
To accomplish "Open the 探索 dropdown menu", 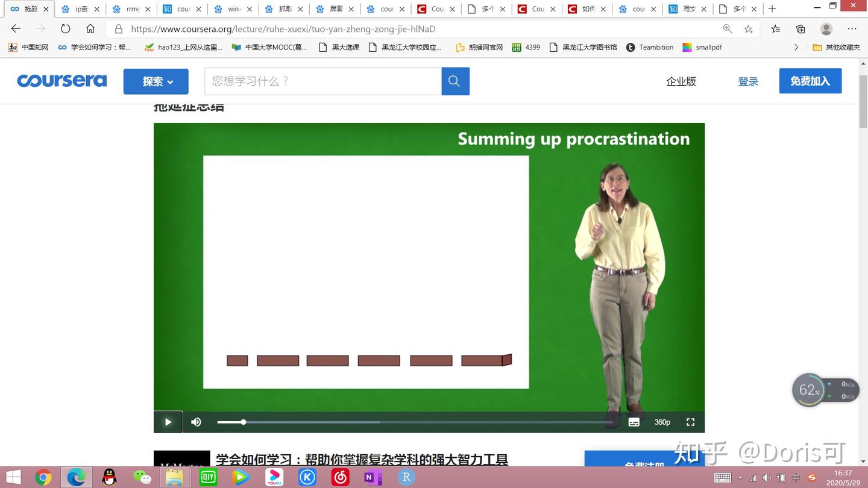I will coord(156,81).
